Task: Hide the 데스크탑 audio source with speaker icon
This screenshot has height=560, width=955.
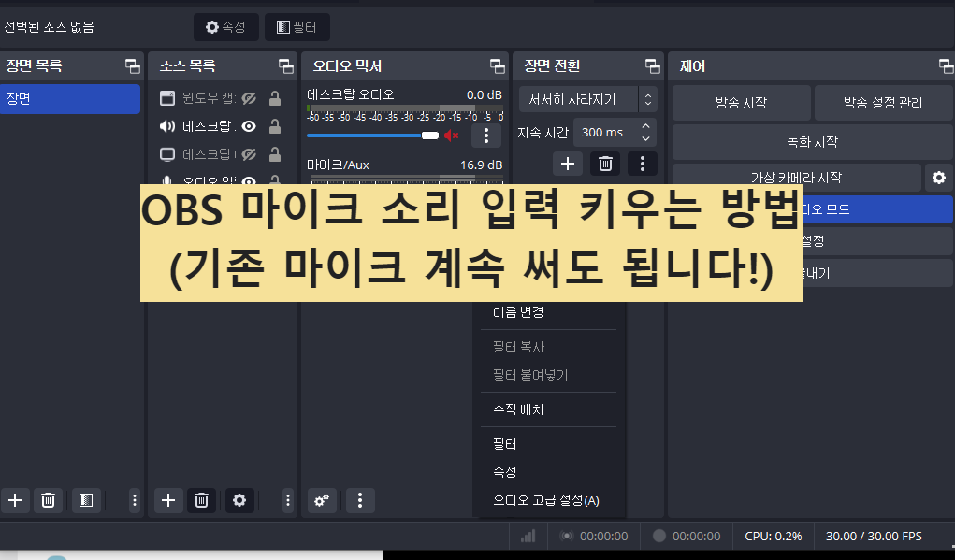Action: point(249,126)
